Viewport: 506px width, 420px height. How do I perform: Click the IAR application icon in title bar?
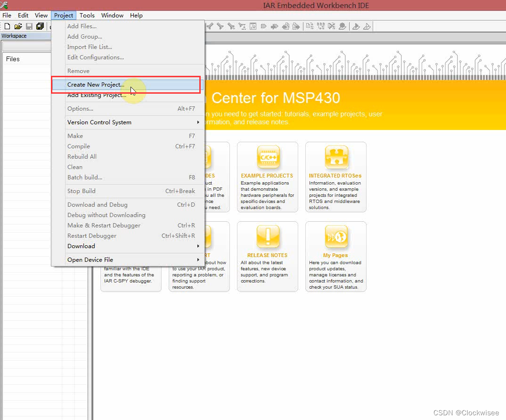point(4,5)
